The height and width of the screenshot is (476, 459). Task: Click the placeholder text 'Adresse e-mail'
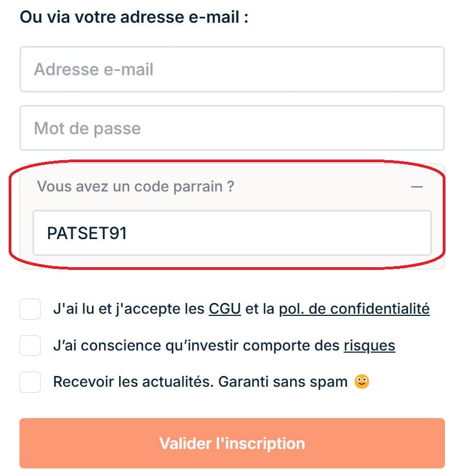(93, 69)
